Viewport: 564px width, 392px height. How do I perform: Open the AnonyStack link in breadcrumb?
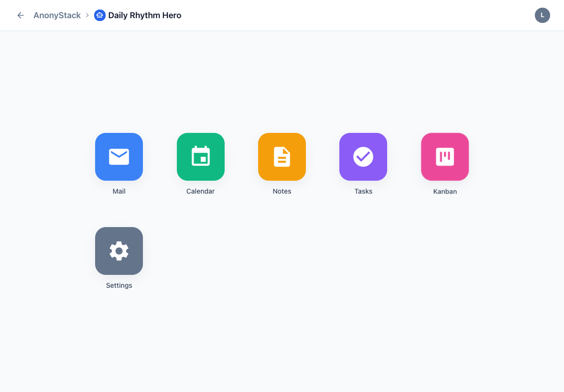(x=56, y=15)
